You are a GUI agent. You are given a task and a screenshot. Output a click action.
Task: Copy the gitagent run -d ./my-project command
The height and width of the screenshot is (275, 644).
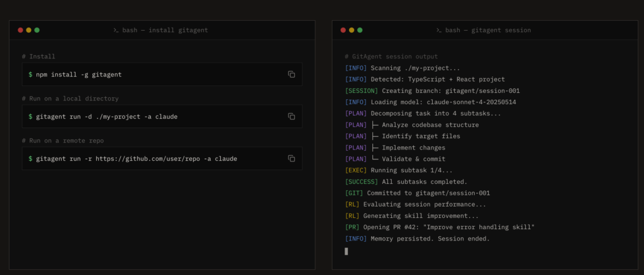(291, 116)
